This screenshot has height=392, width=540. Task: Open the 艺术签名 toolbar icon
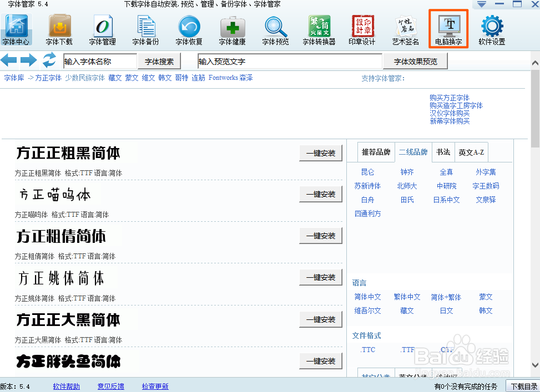pos(406,30)
